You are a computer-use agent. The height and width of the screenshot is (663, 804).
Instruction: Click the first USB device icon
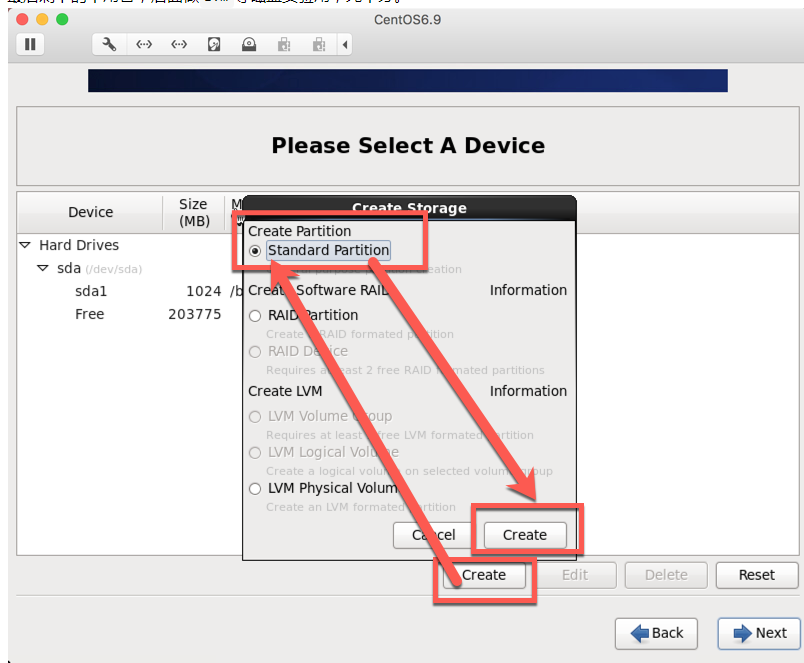pos(284,44)
